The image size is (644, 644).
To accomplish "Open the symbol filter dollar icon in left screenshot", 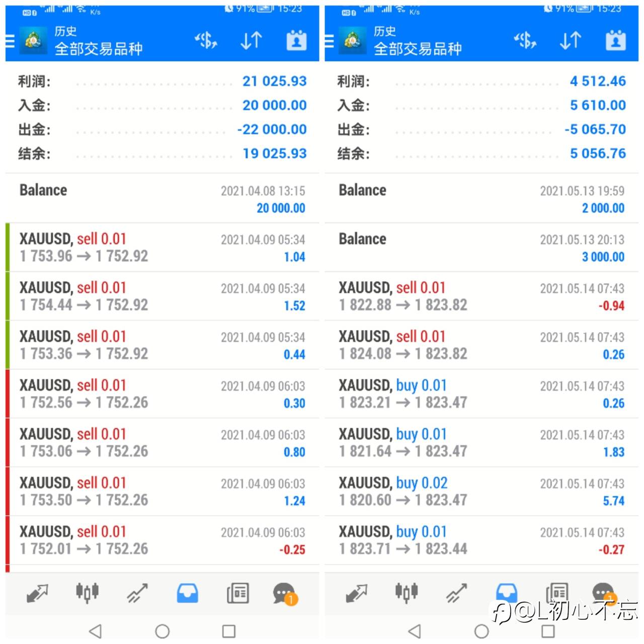I will point(206,40).
